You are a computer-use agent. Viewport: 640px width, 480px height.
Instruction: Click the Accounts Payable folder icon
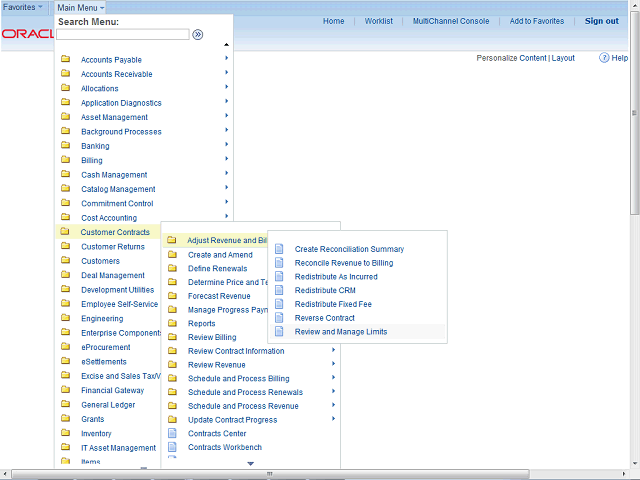point(65,59)
